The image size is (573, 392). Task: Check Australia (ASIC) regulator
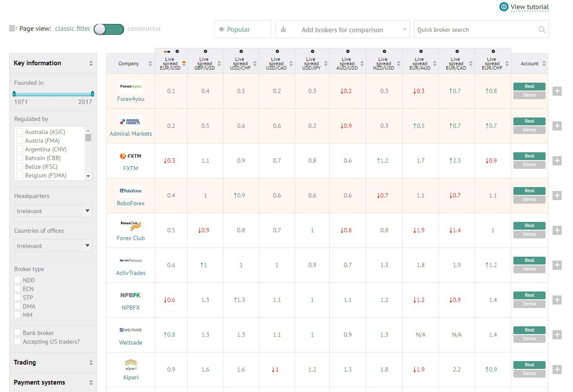[x=19, y=132]
